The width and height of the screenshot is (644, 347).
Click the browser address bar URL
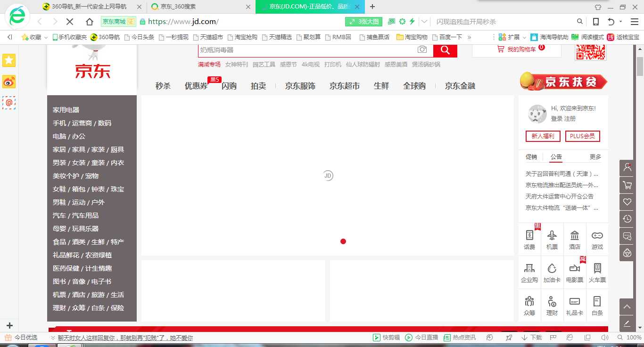tap(183, 22)
